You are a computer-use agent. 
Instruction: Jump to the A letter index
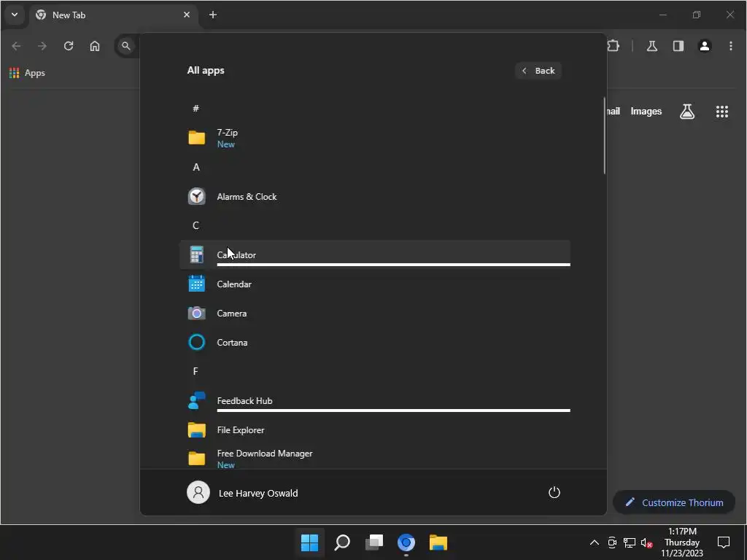tap(196, 167)
